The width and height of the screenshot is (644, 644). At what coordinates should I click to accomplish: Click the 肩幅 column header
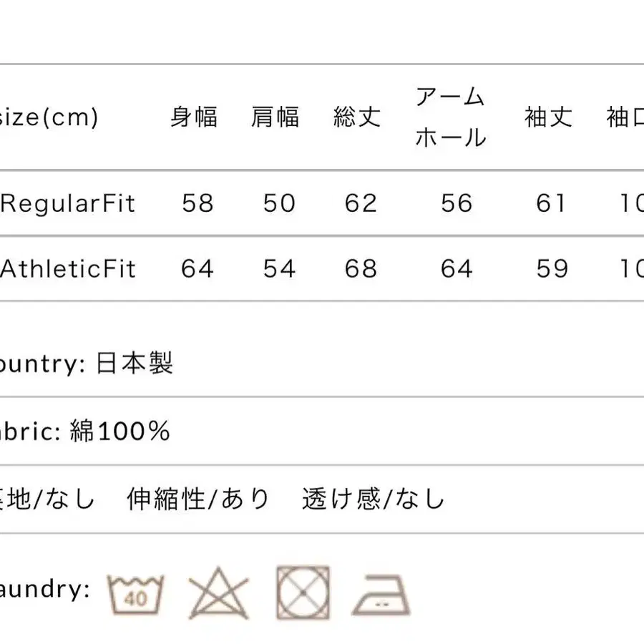(x=275, y=117)
